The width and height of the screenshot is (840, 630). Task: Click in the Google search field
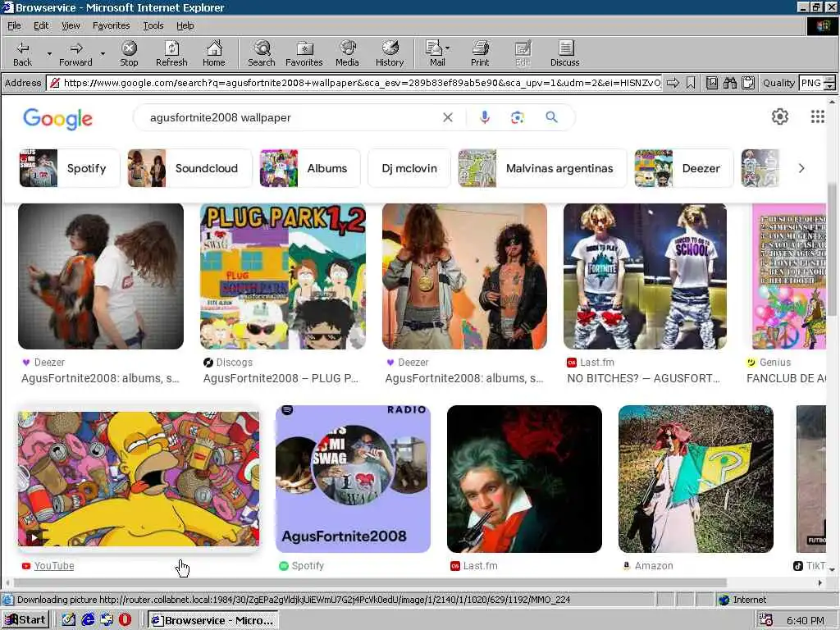coord(290,117)
